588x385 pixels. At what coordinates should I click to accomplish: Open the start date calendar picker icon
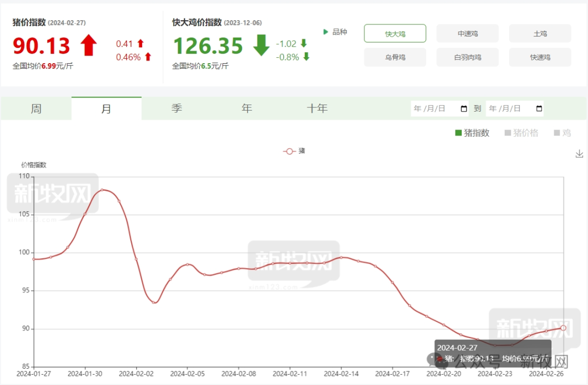pos(464,108)
